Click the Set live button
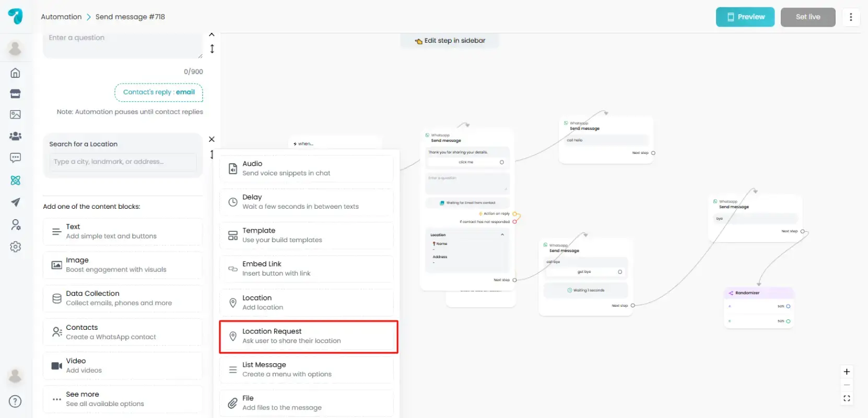868x418 pixels. [807, 17]
